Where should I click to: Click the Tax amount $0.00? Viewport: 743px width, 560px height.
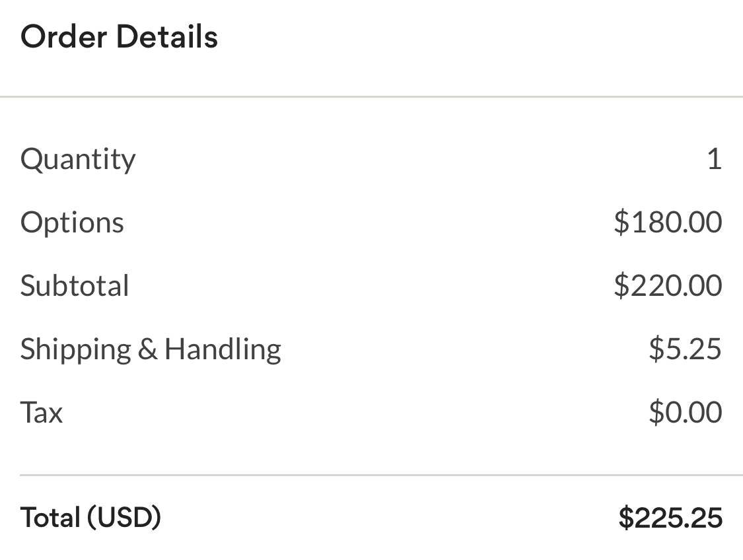(684, 412)
